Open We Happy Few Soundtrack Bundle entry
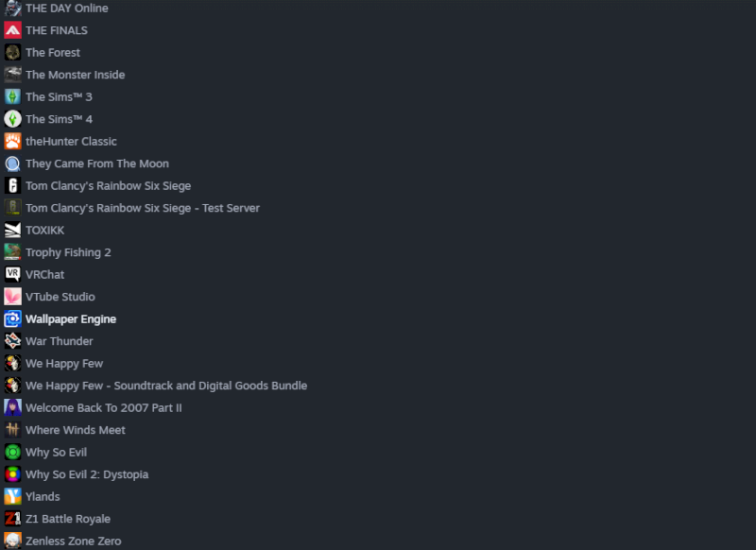This screenshot has height=550, width=756. 166,386
